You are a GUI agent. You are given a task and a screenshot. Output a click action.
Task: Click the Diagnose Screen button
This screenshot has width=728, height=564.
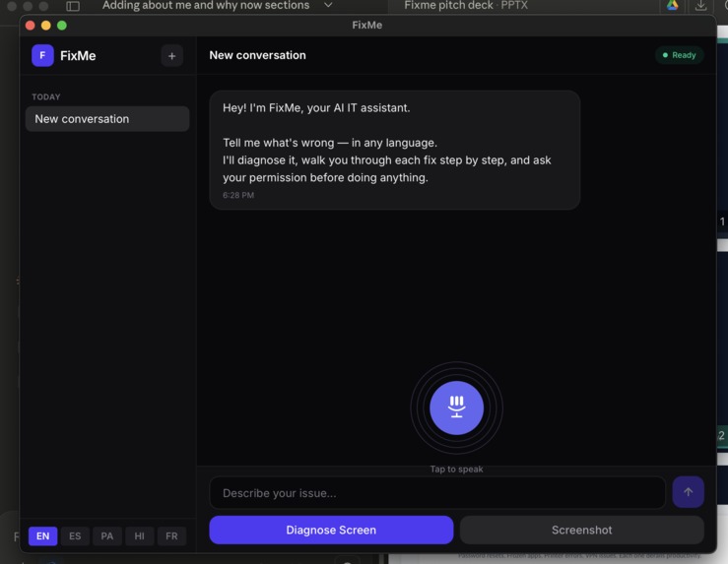331,530
